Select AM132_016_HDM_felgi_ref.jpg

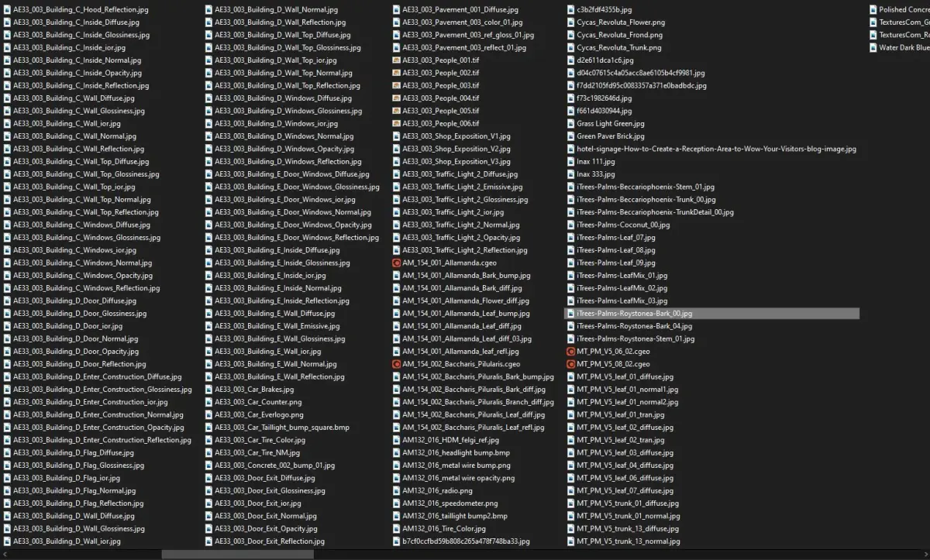(x=451, y=440)
